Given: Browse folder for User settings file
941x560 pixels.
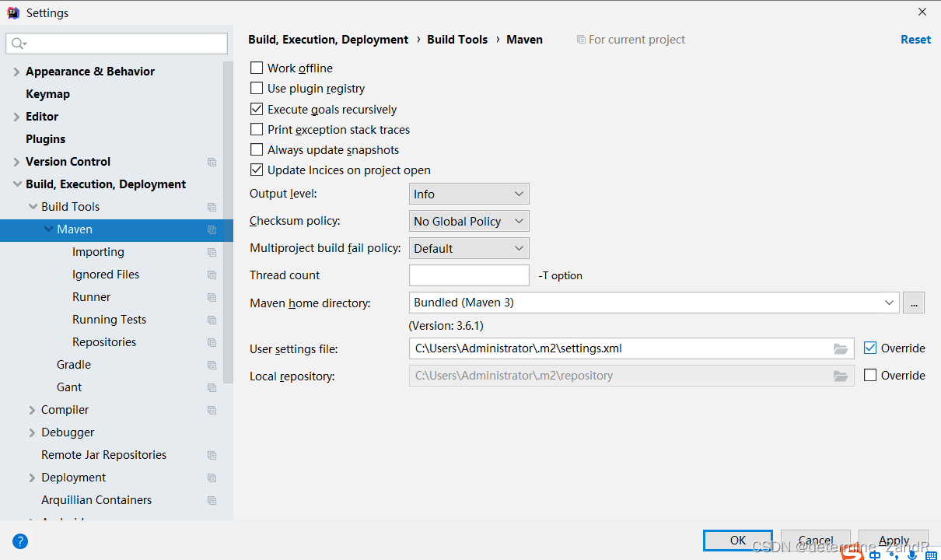Looking at the screenshot, I should click(841, 348).
